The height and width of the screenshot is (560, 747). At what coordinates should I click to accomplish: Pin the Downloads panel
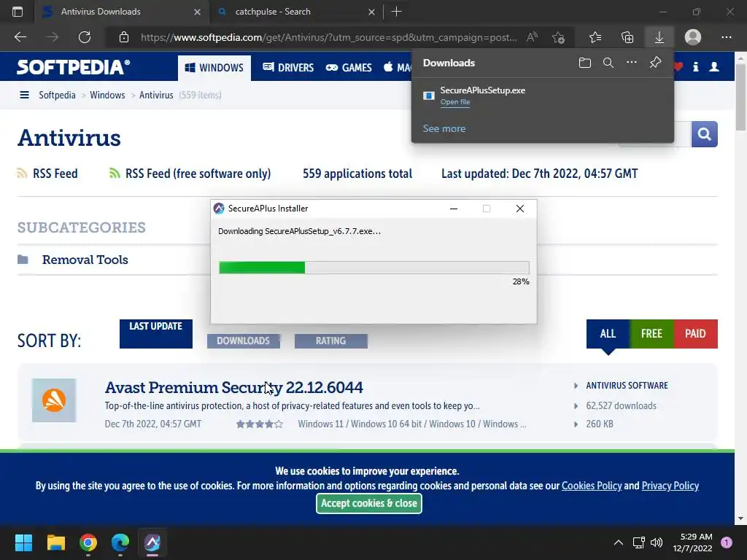(656, 63)
